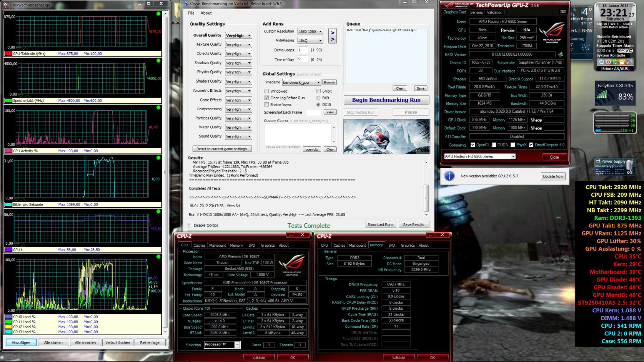
Task: Click the Power Supply gadget plug icon
Action: (629, 165)
